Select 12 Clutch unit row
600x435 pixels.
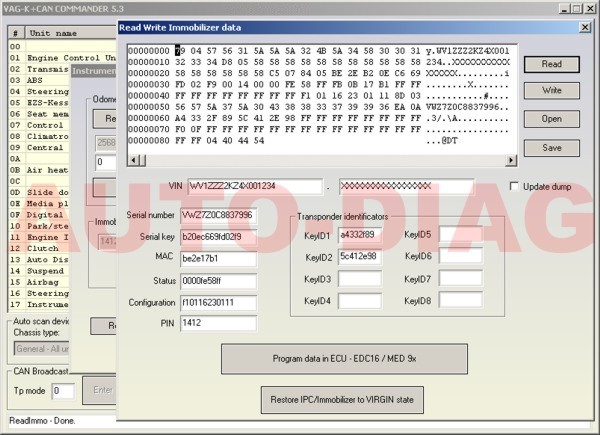pyautogui.click(x=39, y=249)
